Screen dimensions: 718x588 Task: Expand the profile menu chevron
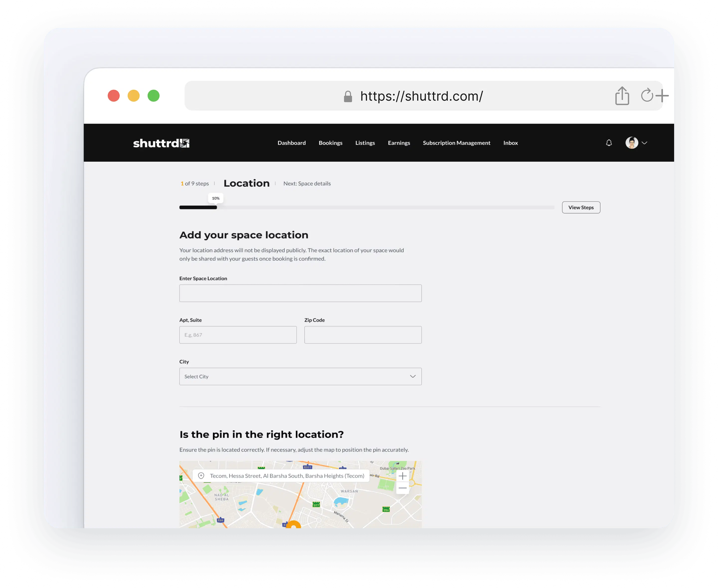pyautogui.click(x=644, y=143)
